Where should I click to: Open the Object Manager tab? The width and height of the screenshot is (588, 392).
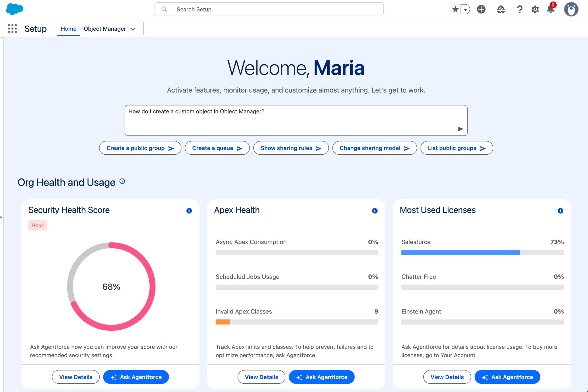(x=105, y=29)
